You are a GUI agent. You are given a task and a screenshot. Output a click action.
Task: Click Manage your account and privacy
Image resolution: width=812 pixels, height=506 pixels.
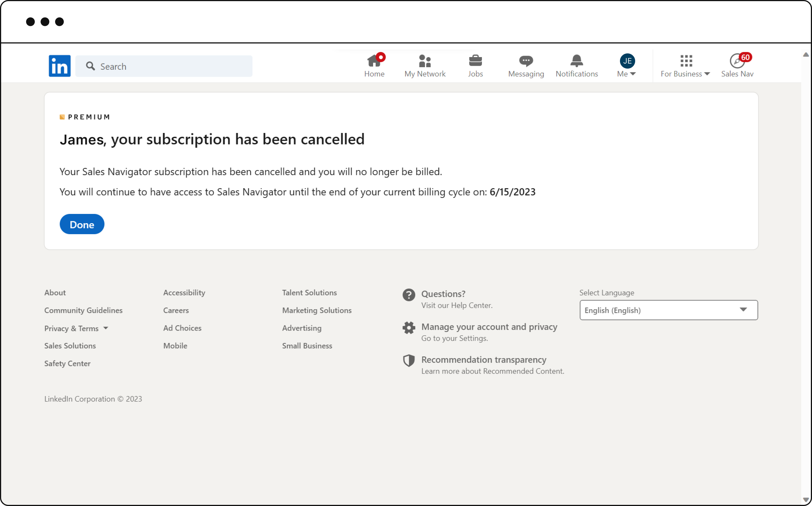[x=489, y=327]
